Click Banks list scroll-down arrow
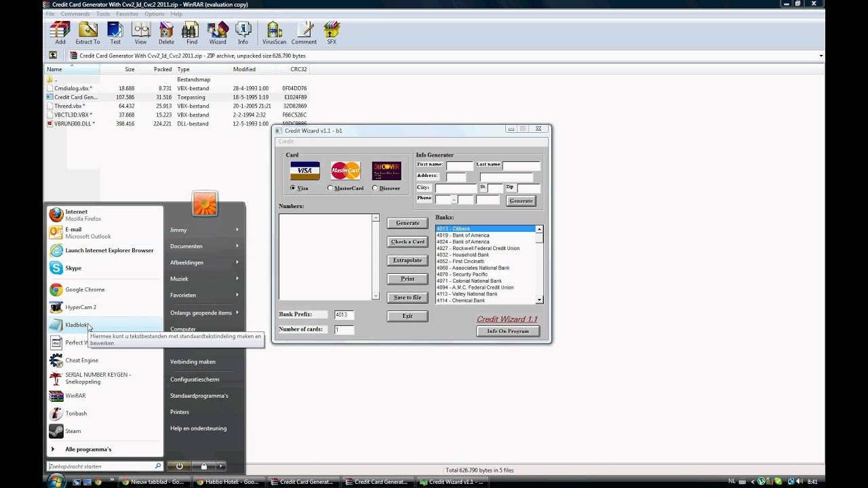This screenshot has width=868, height=488. coord(540,300)
